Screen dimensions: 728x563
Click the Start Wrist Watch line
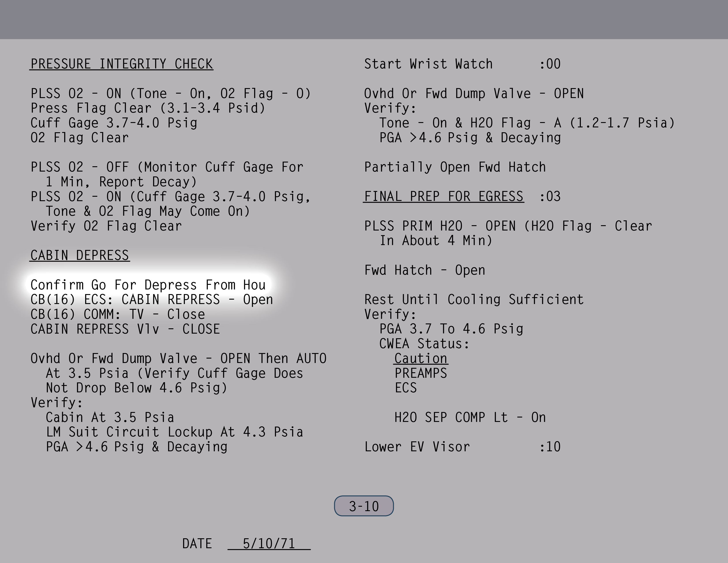(x=428, y=64)
